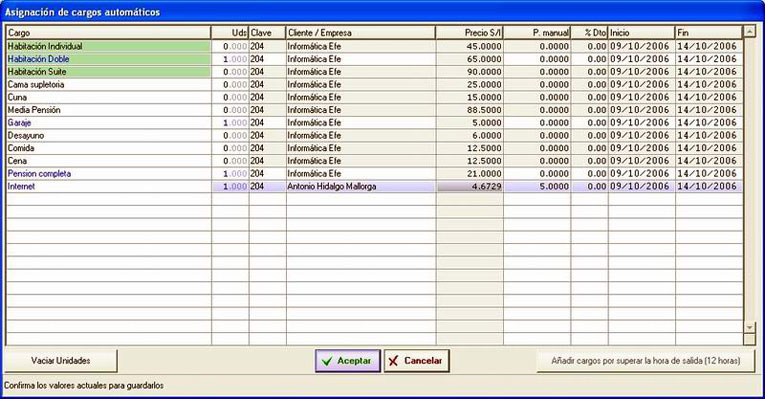This screenshot has height=399, width=765.
Task: Click the vertical scrollbar track
Action: pos(749,180)
